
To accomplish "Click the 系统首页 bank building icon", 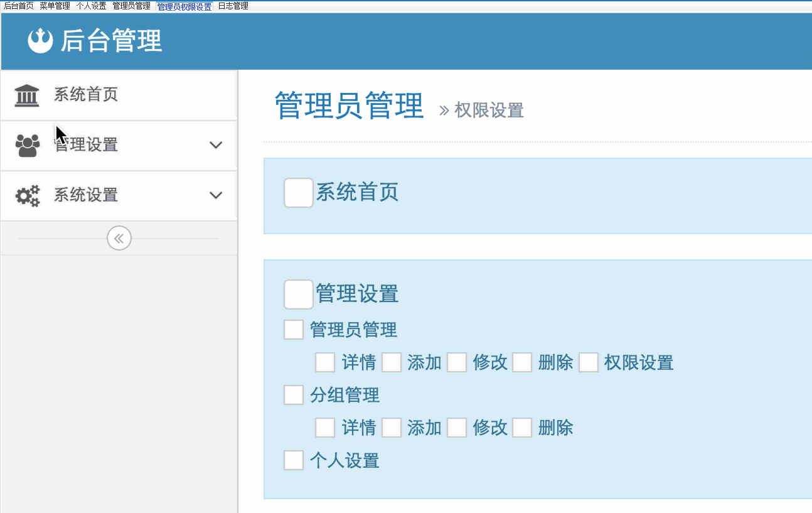I will 27,95.
